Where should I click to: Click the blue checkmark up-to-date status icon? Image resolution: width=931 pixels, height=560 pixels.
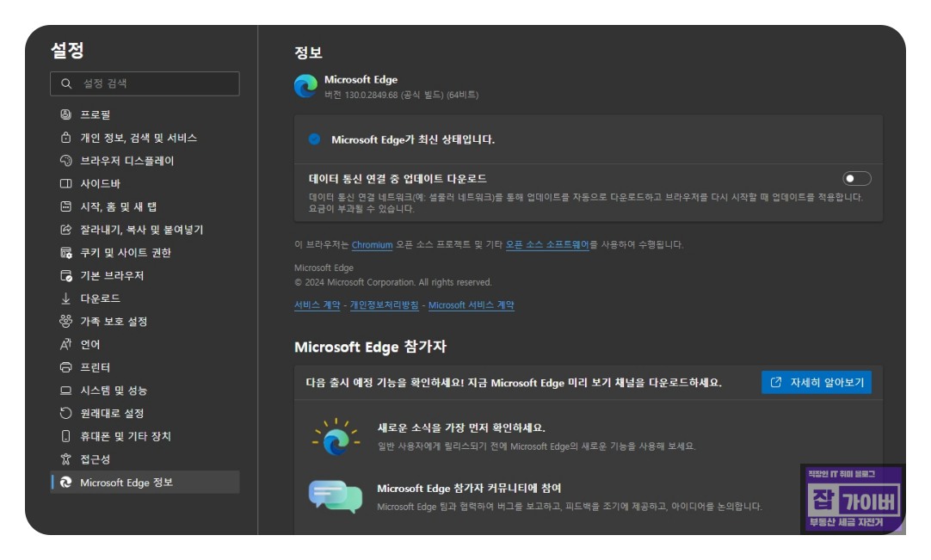tap(314, 139)
